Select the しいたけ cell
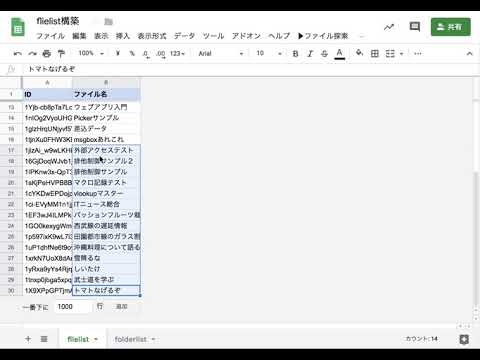The height and width of the screenshot is (360, 480). 106,269
